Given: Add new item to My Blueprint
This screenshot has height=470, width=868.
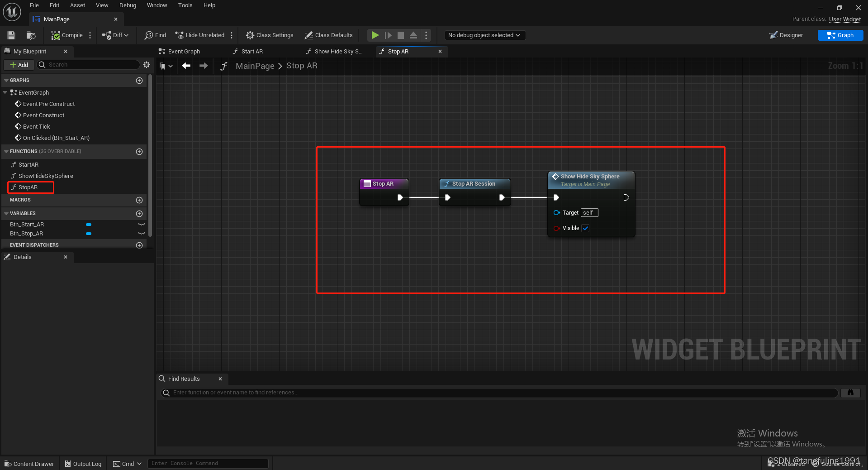Looking at the screenshot, I should click(x=19, y=65).
